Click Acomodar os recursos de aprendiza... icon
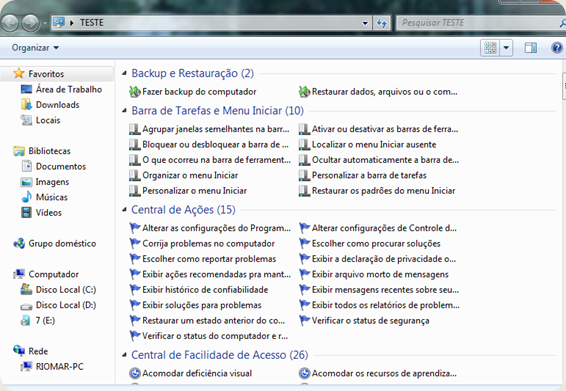 point(304,373)
